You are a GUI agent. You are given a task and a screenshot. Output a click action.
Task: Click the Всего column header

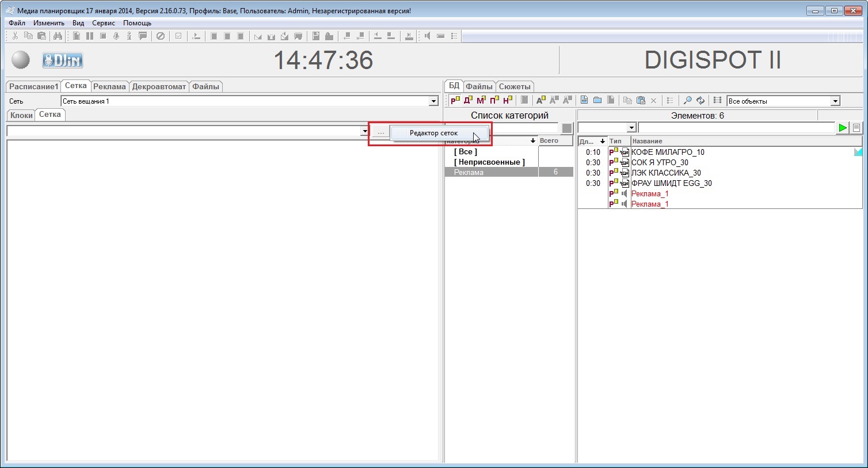click(x=555, y=140)
